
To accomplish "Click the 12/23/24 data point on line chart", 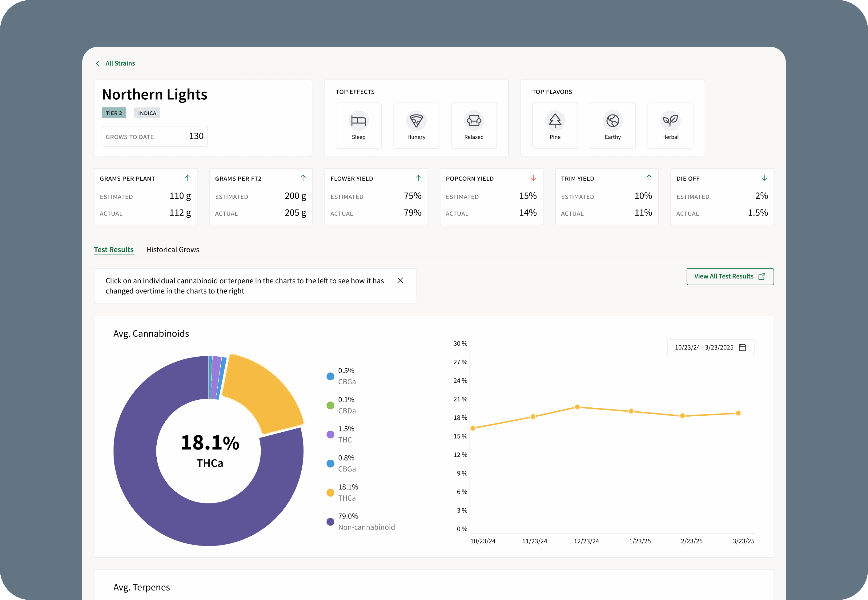I will tap(577, 407).
